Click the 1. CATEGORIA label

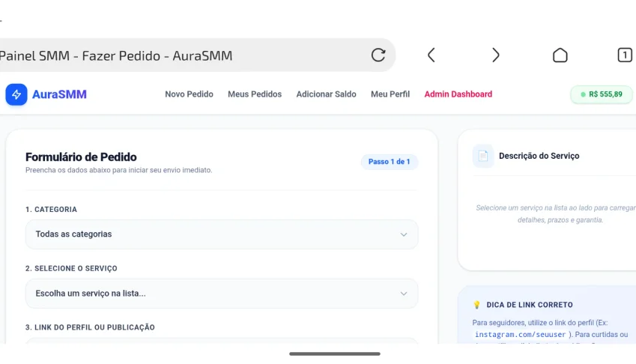[51, 210]
